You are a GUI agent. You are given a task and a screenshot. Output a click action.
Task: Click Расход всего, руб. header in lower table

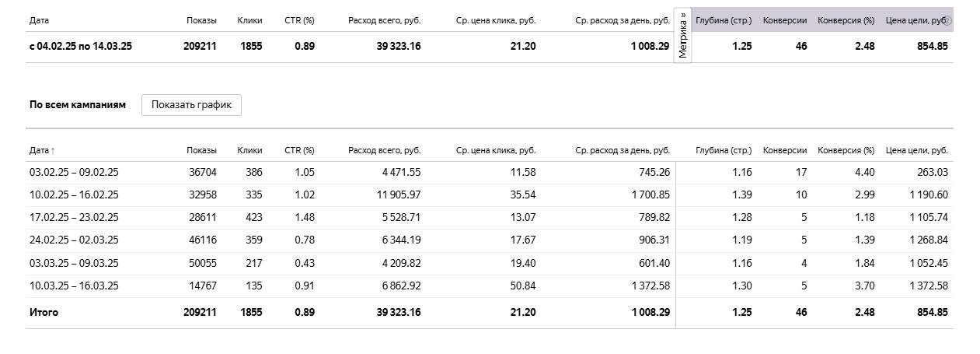385,150
